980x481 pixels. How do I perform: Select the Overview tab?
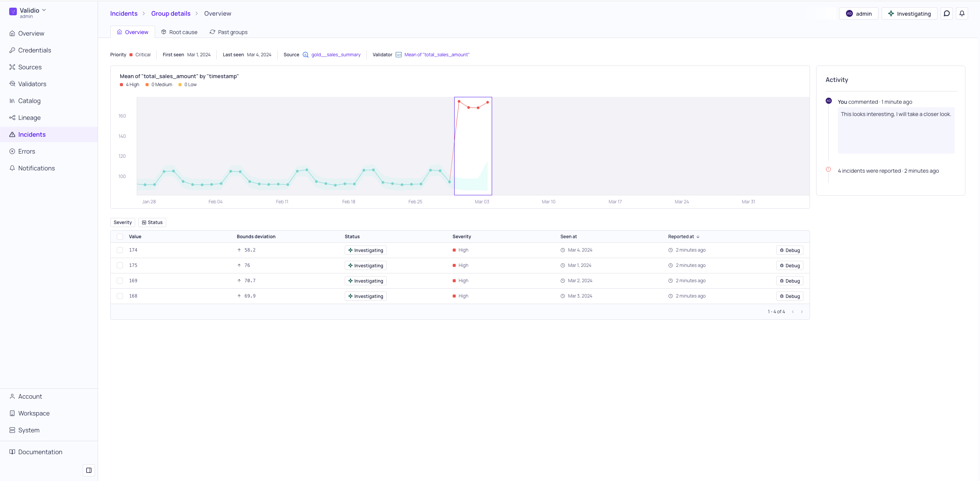coord(133,32)
